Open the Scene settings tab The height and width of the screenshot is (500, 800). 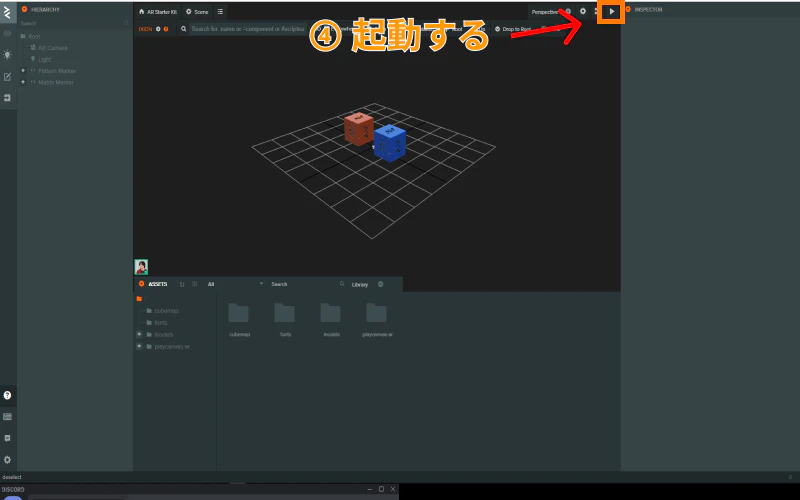click(x=197, y=12)
